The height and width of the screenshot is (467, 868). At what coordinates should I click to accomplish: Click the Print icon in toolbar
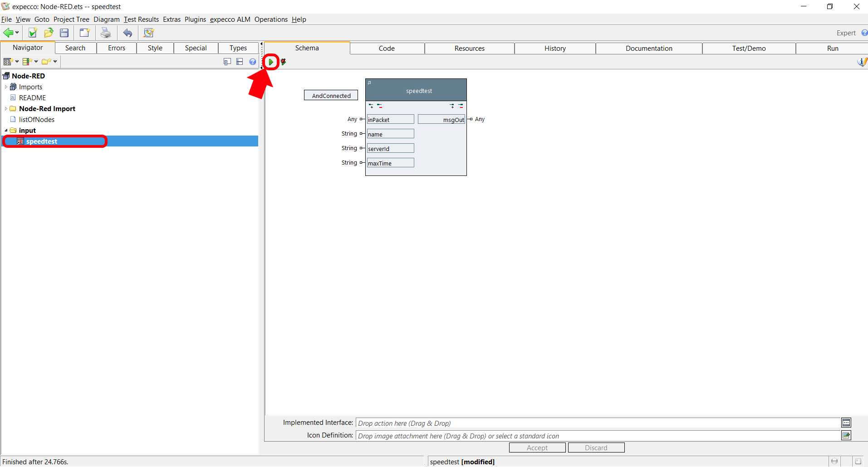point(106,33)
